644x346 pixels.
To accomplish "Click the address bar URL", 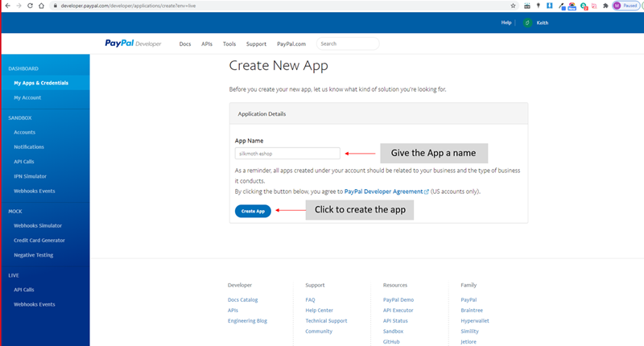I will (x=128, y=6).
